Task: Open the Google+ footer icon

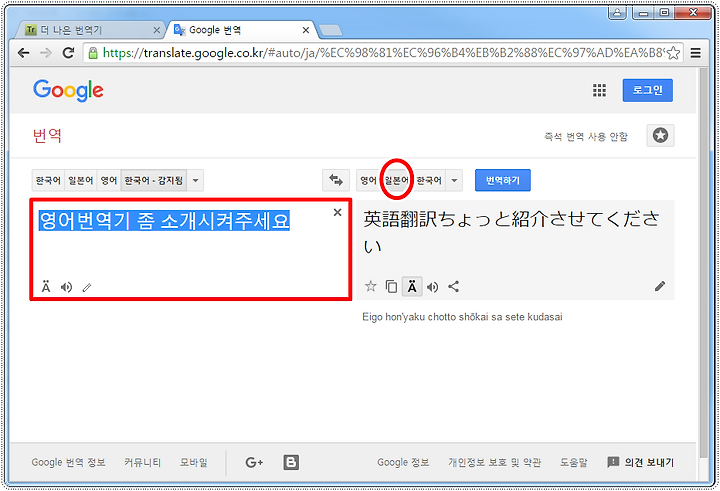Action: [x=254, y=462]
